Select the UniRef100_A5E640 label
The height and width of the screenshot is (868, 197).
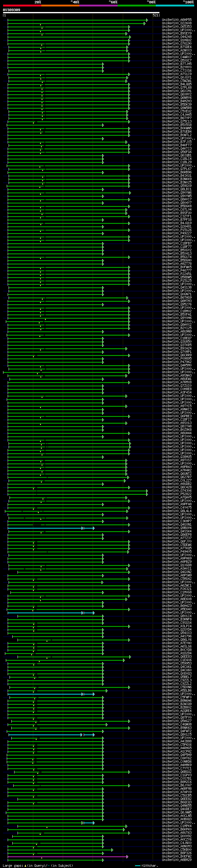176,609
